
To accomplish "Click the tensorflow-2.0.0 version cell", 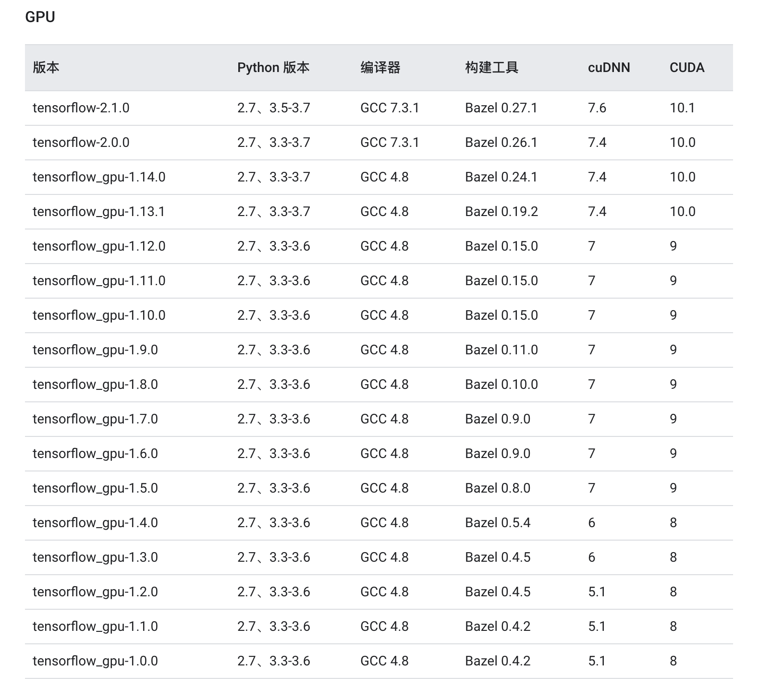I will tap(81, 143).
